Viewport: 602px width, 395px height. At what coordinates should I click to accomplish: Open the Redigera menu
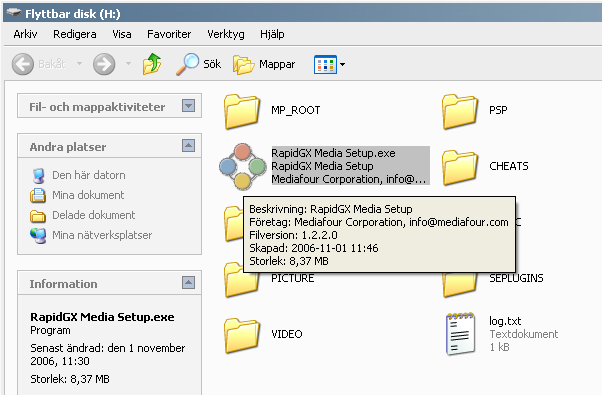coord(74,34)
